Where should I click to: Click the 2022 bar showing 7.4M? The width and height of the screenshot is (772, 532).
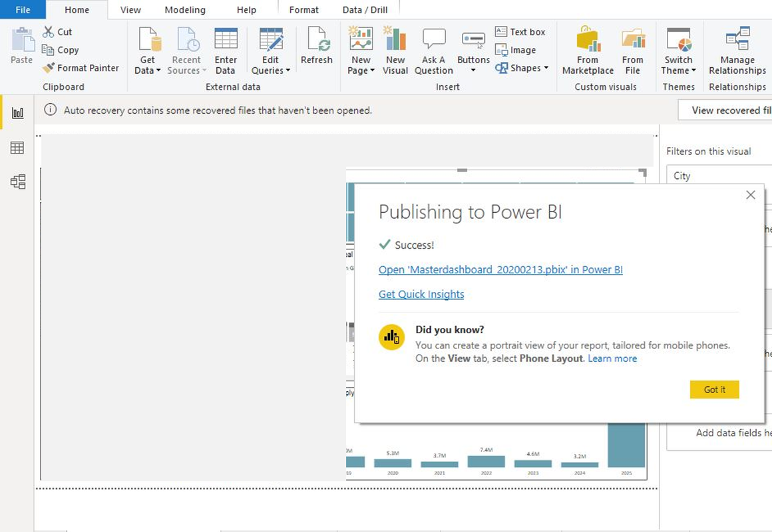(x=486, y=461)
